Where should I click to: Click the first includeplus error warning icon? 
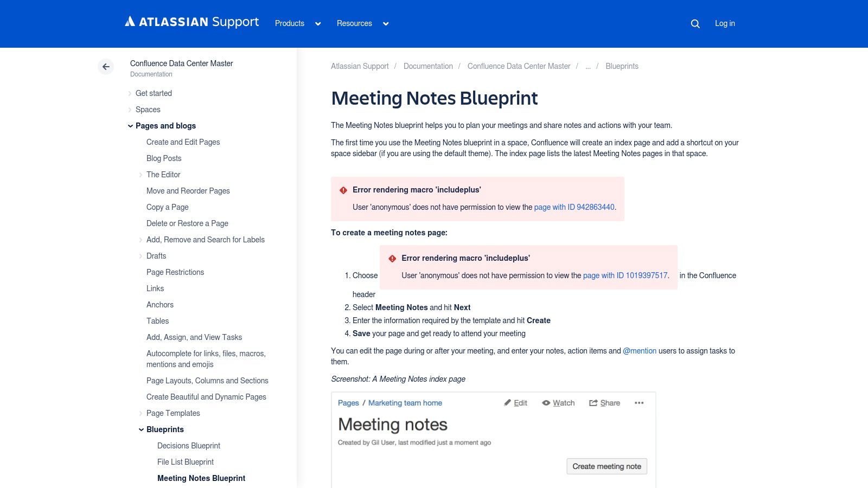[x=343, y=190]
